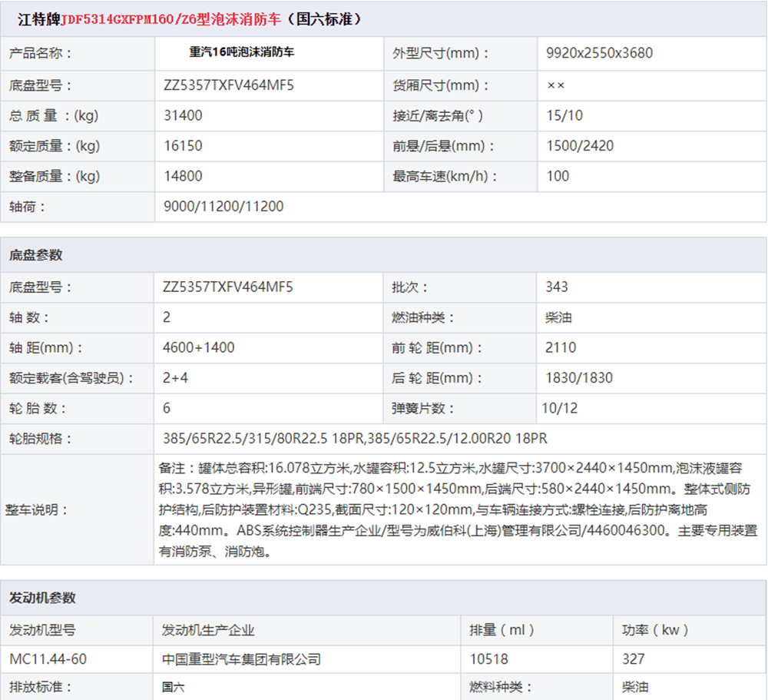
Task: Click front track value 2110
Action: tap(561, 347)
